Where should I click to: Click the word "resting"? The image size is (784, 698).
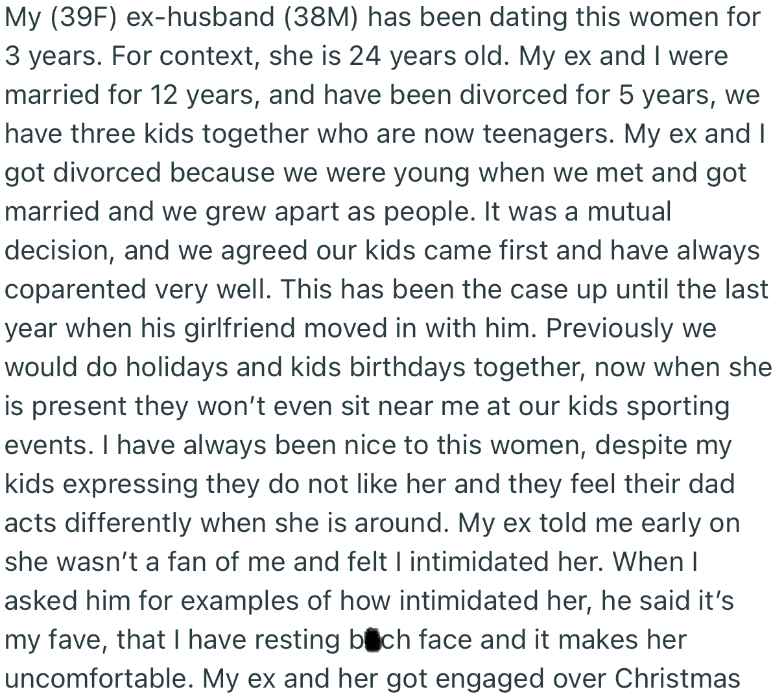coord(296,640)
